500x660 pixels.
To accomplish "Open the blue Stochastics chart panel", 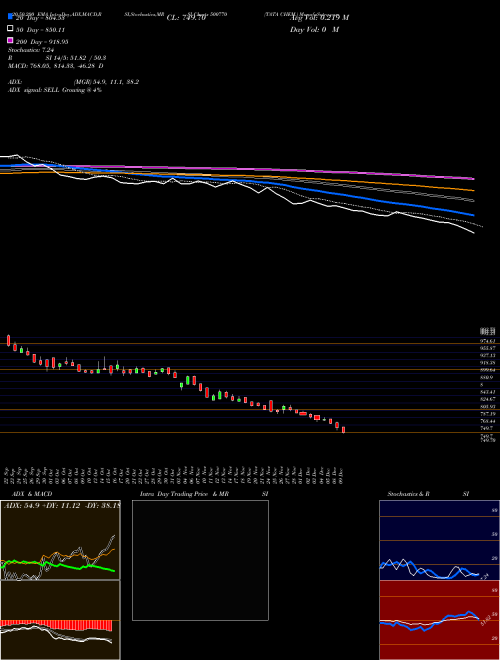I will [x=439, y=540].
